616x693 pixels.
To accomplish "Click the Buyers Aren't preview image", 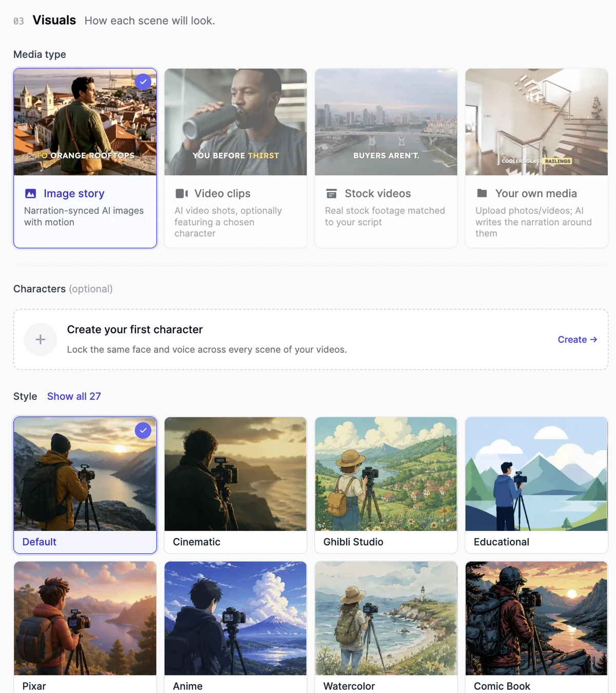I will (x=386, y=122).
